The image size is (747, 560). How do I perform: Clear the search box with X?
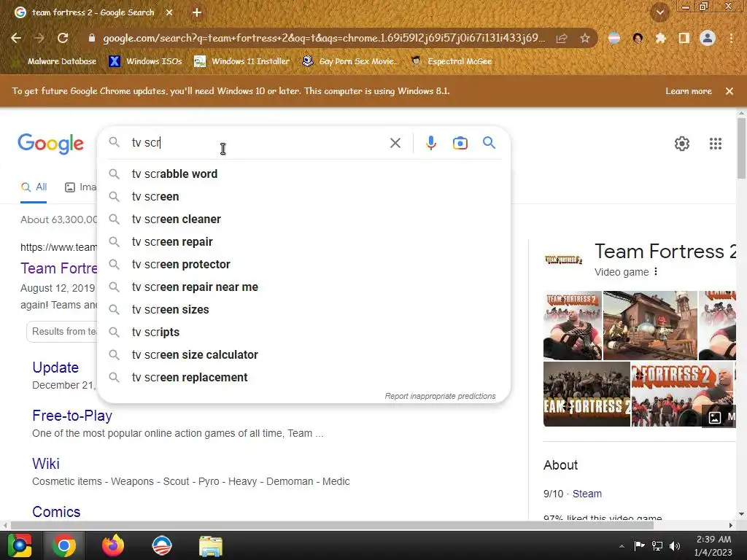pyautogui.click(x=395, y=143)
